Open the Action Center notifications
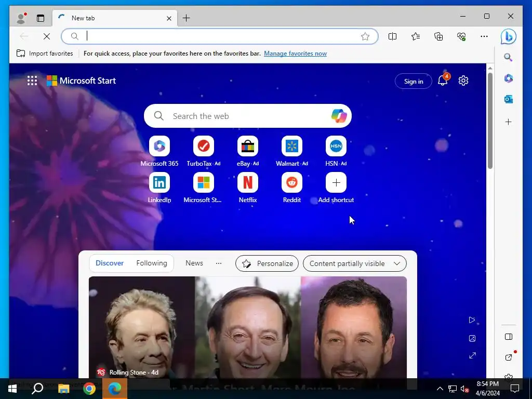Viewport: 532px width, 399px height. [x=515, y=389]
